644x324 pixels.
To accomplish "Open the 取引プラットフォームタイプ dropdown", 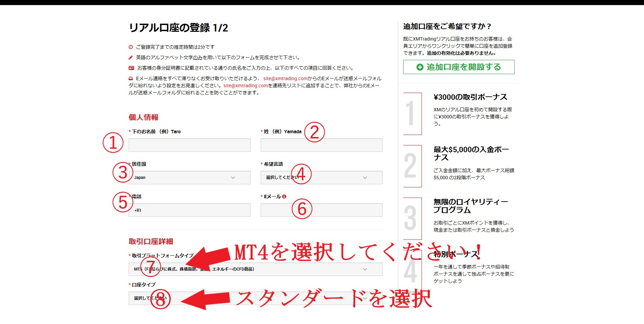I will (255, 269).
